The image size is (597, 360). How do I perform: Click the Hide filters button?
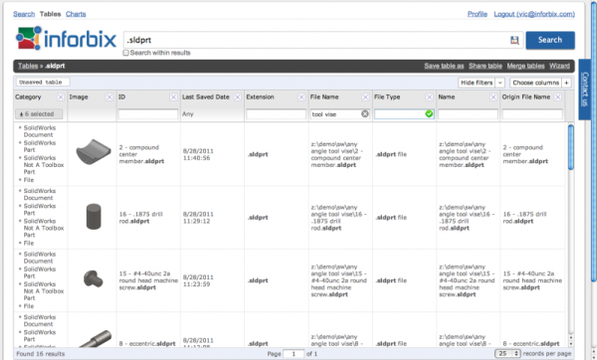click(x=477, y=83)
